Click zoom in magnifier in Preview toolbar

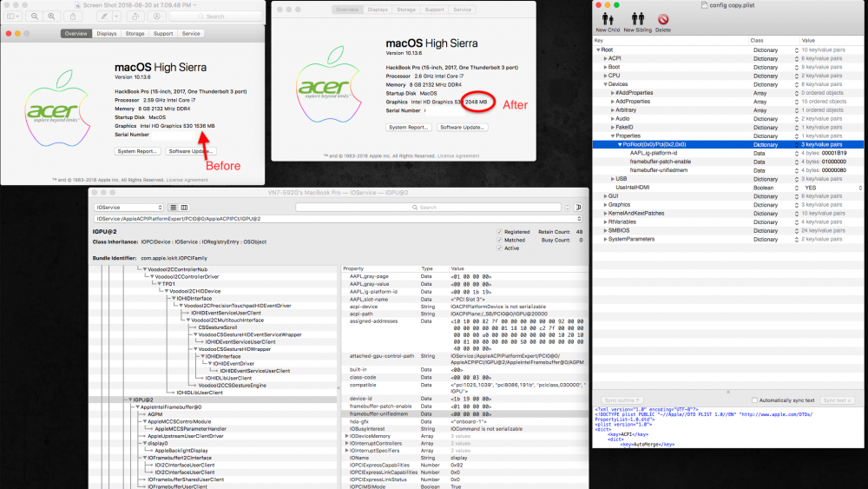pyautogui.click(x=51, y=17)
